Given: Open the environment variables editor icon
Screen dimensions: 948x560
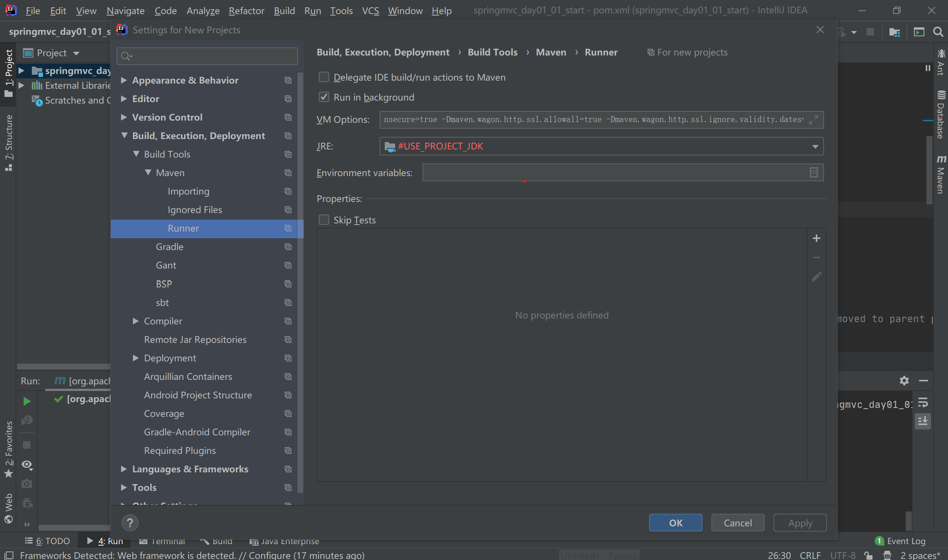Looking at the screenshot, I should (814, 172).
